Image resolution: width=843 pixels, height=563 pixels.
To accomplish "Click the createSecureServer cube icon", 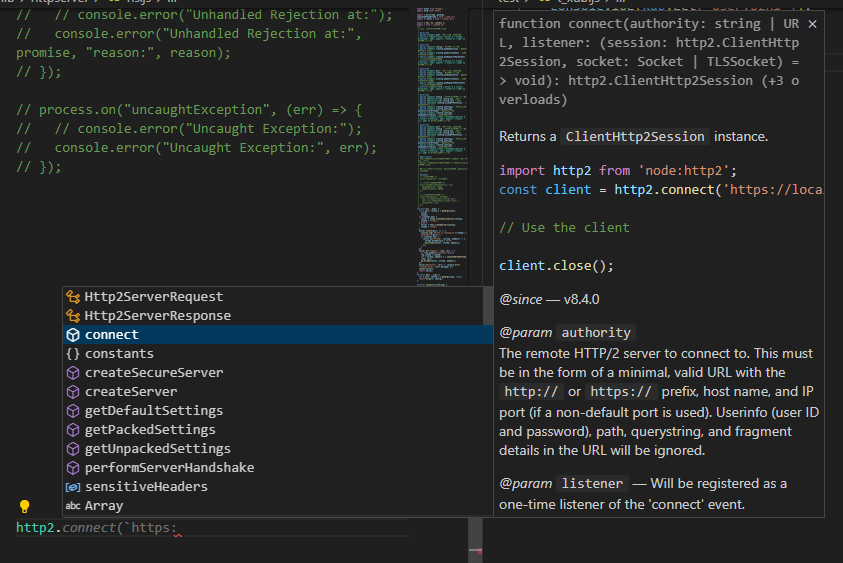I will (x=73, y=373).
